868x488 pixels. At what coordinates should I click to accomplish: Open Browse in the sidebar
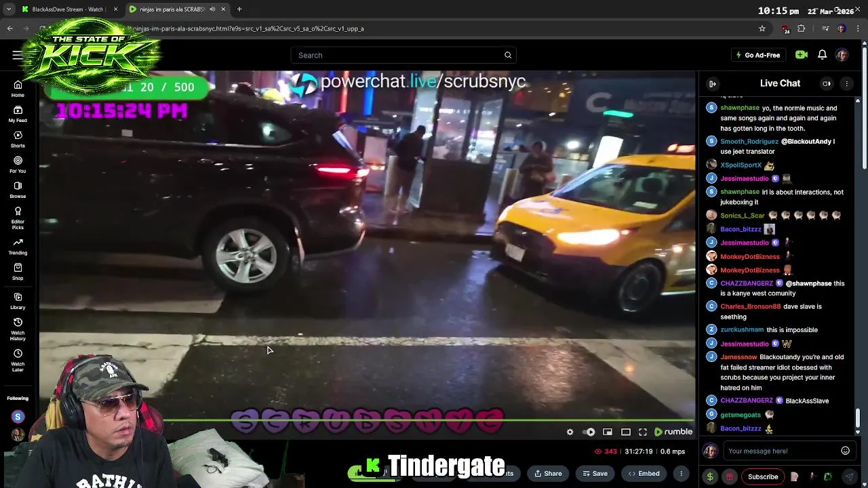pyautogui.click(x=18, y=190)
